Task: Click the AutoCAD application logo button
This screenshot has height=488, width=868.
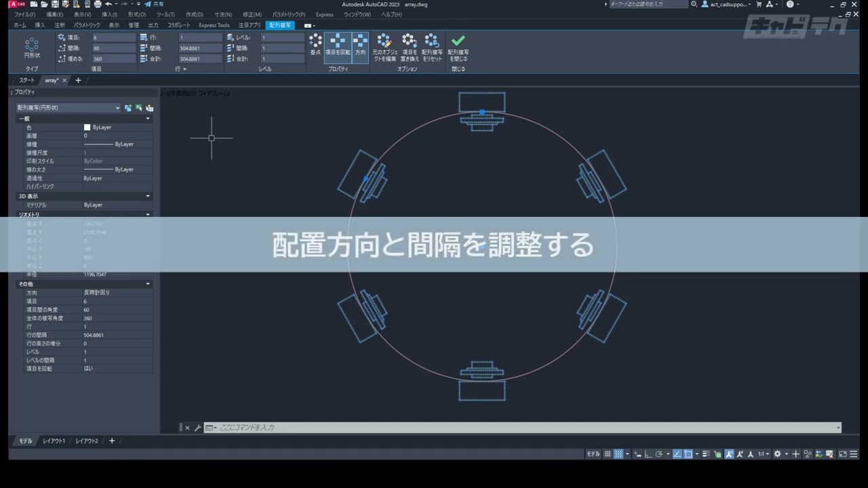Action: click(x=17, y=4)
